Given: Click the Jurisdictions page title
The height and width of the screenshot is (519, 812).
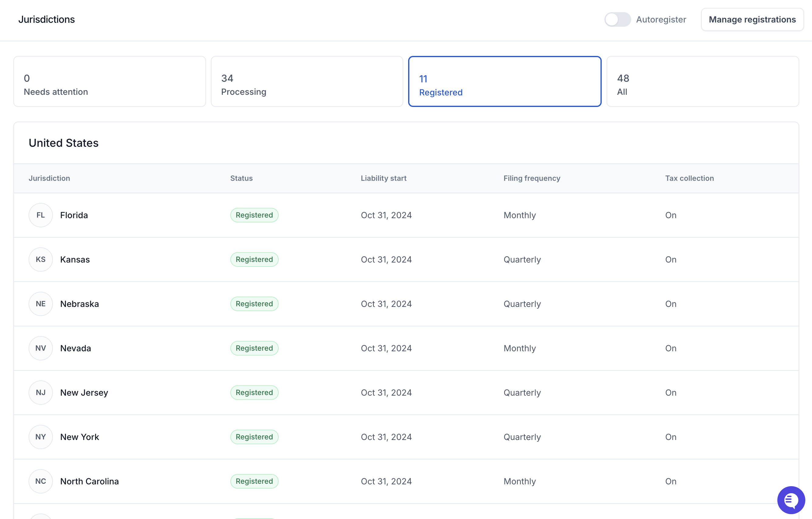Looking at the screenshot, I should coord(46,19).
